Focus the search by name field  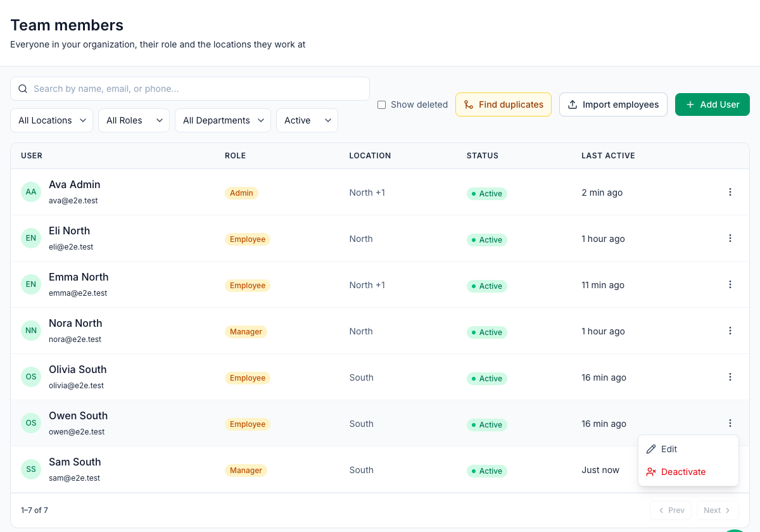coord(190,89)
